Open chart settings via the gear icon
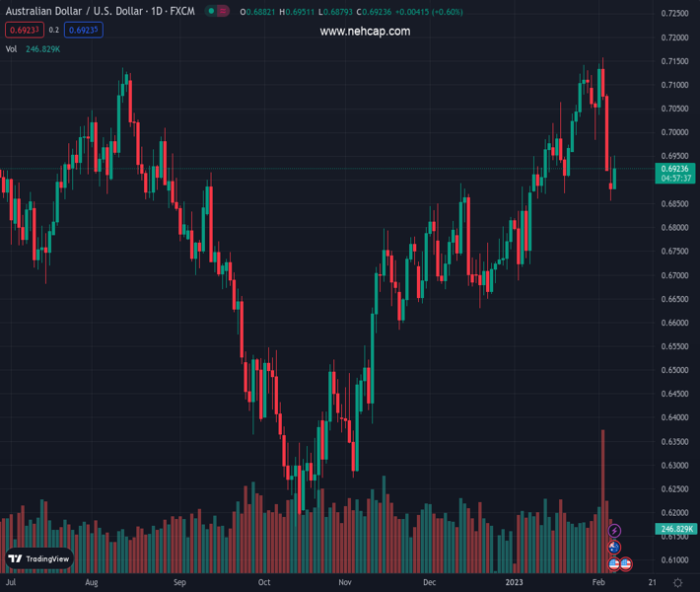 [x=677, y=583]
